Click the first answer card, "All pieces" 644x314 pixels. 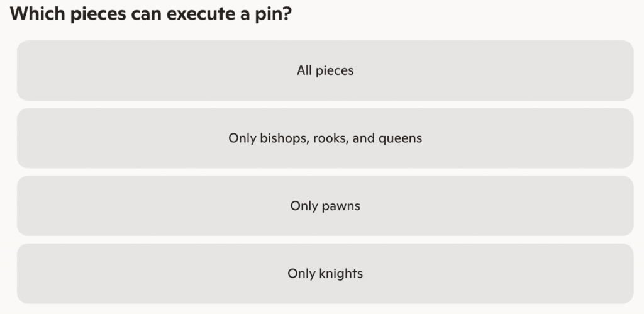coord(325,70)
